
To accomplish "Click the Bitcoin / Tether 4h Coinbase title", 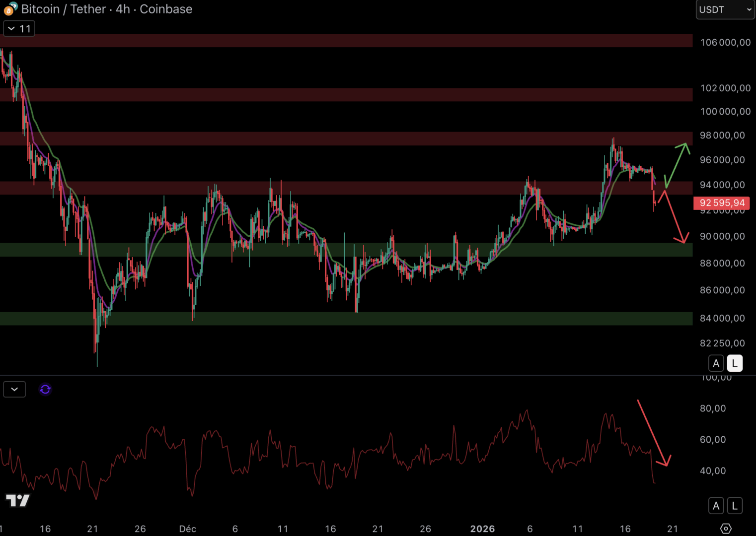I will [x=106, y=9].
